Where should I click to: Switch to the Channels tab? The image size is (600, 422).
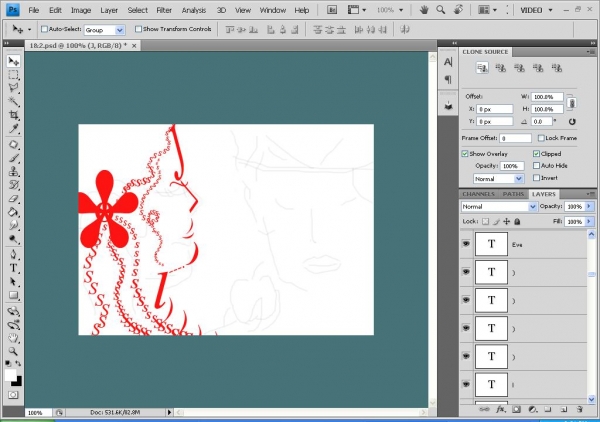478,194
